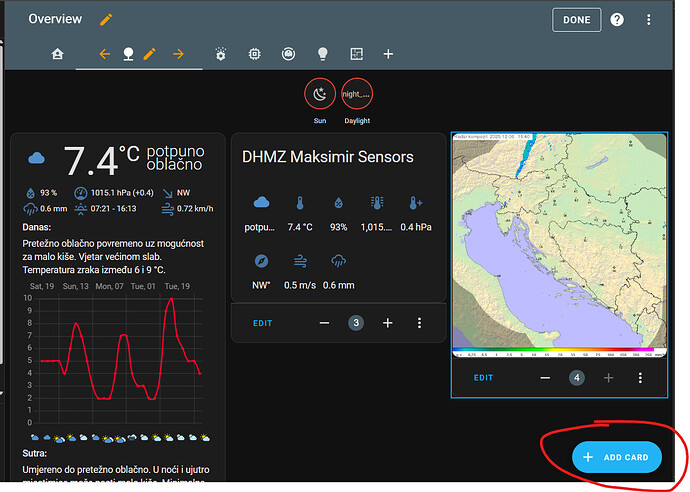Screen dimensions: 690x492
Task: Switch to the home view tab
Action: pos(57,54)
